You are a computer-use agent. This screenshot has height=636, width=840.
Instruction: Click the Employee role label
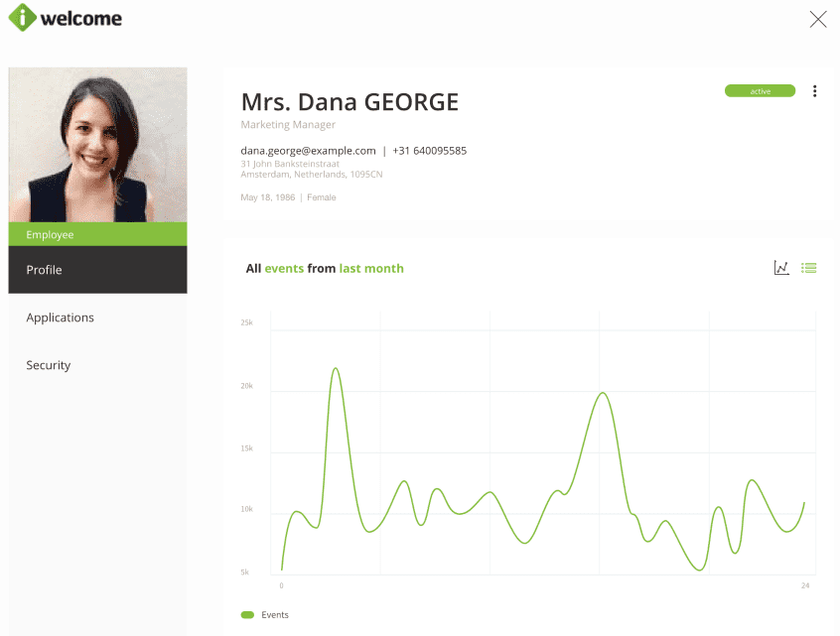(x=51, y=235)
